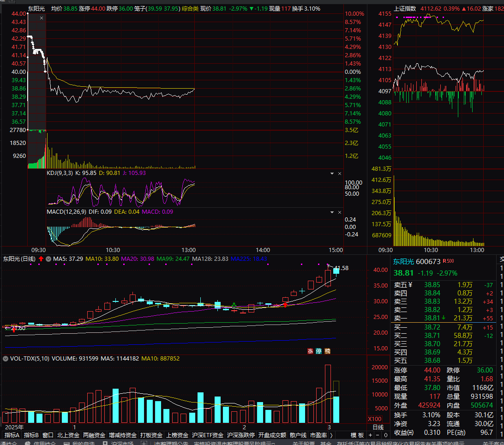Open the VOL-TDX indicator options circle
Screen dimensions: 504x445
click(x=6, y=359)
